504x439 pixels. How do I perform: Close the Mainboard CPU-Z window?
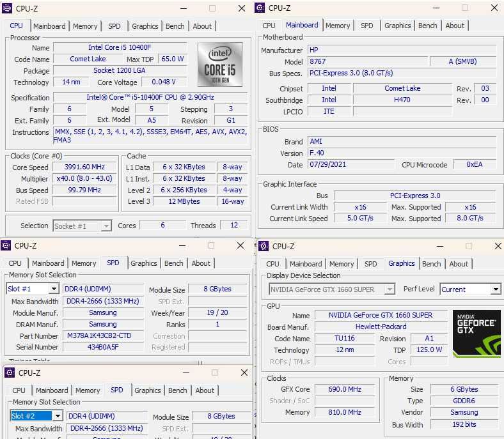(494, 8)
